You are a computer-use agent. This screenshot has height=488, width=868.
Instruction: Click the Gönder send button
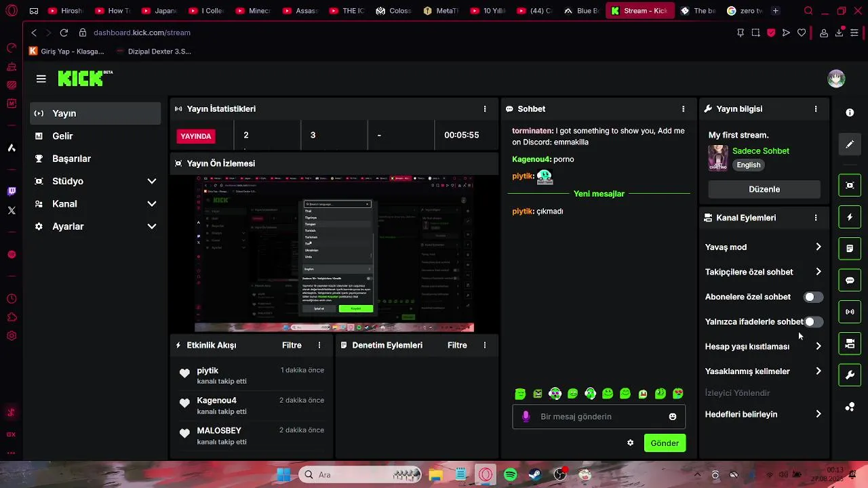pos(665,443)
